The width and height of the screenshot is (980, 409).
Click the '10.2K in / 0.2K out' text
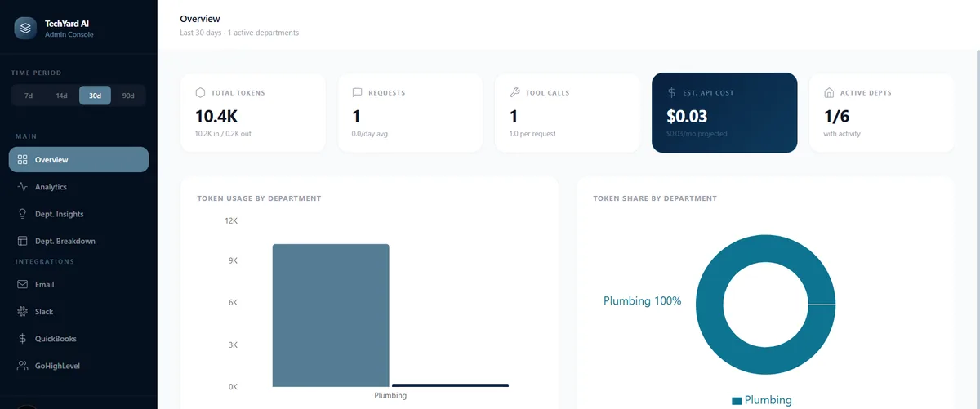coord(223,133)
